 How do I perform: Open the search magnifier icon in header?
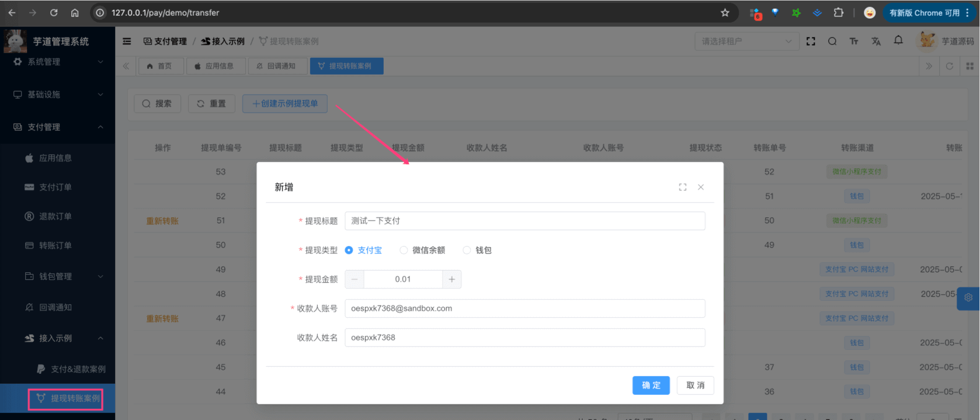click(832, 41)
